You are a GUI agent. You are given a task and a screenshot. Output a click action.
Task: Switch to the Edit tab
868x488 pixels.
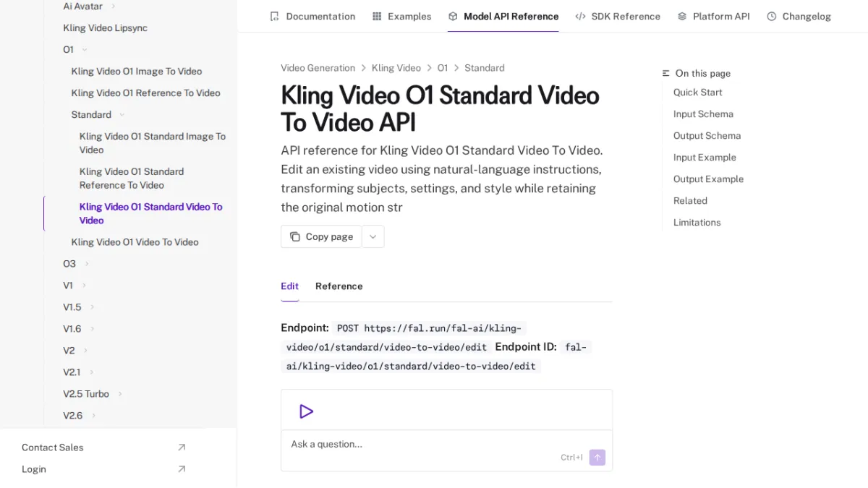[289, 286]
